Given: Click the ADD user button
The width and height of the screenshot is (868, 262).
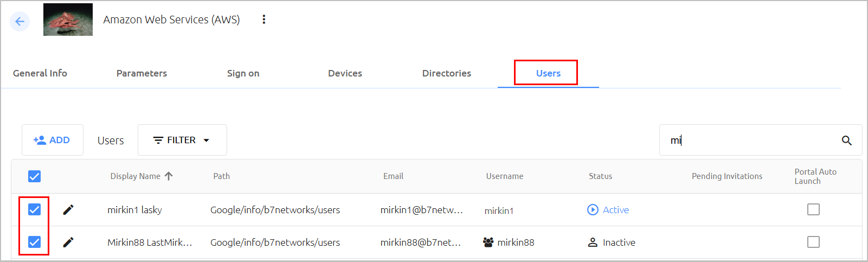Looking at the screenshot, I should (x=53, y=140).
